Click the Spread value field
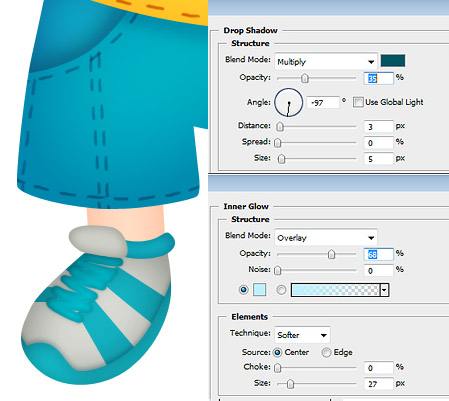Image resolution: width=449 pixels, height=401 pixels. pos(378,142)
